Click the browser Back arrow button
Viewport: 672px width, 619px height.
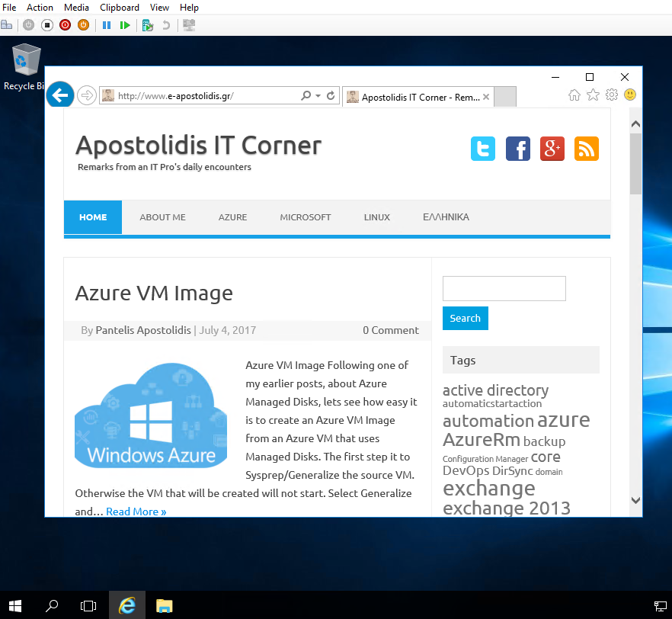60,95
